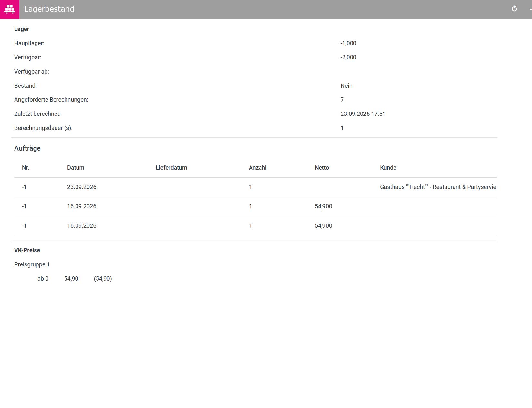Screen dimensions: 532x408
Task: Click the Hauptlager label
Action: coord(29,43)
